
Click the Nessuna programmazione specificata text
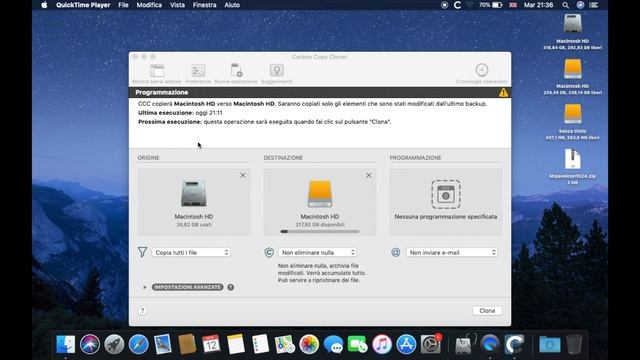point(446,217)
